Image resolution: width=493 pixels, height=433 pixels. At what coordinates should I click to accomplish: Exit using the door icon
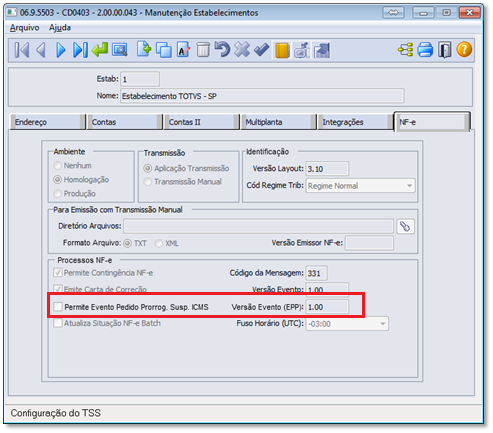click(445, 50)
